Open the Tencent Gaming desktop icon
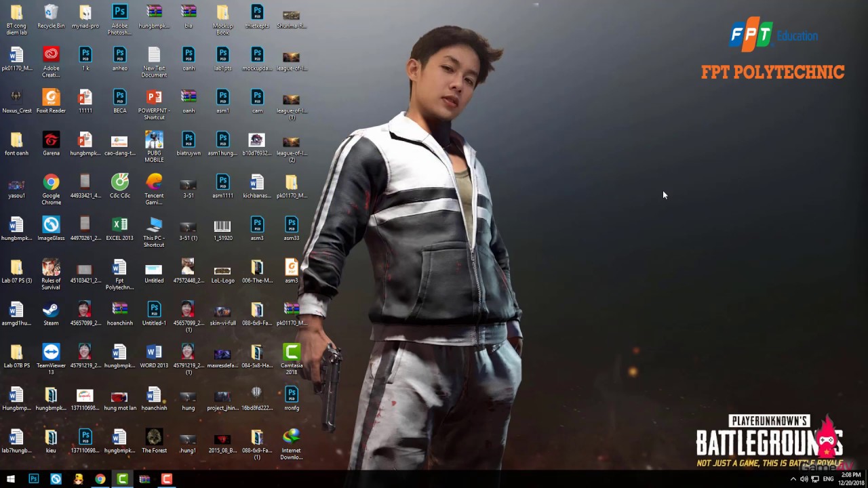 [x=154, y=189]
